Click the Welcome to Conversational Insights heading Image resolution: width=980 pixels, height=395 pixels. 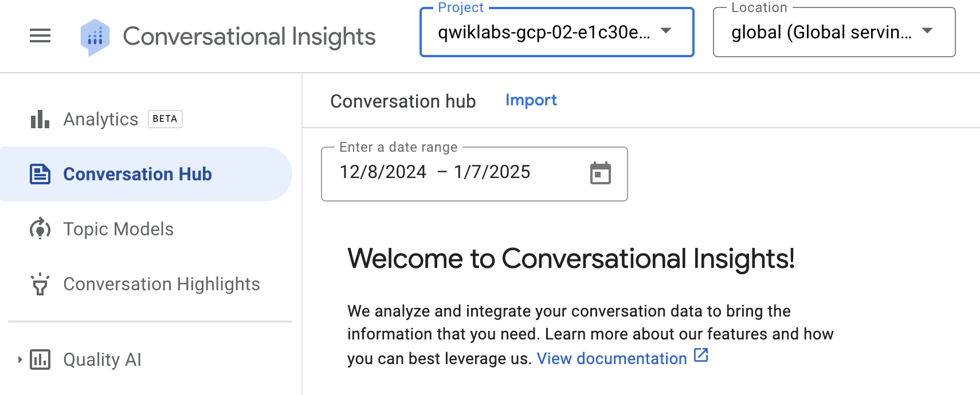click(x=571, y=259)
